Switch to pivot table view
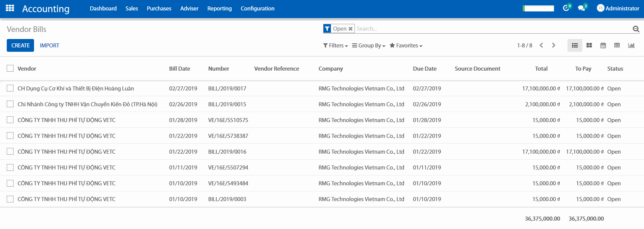Viewport: 644px width, 229px height. (x=617, y=45)
